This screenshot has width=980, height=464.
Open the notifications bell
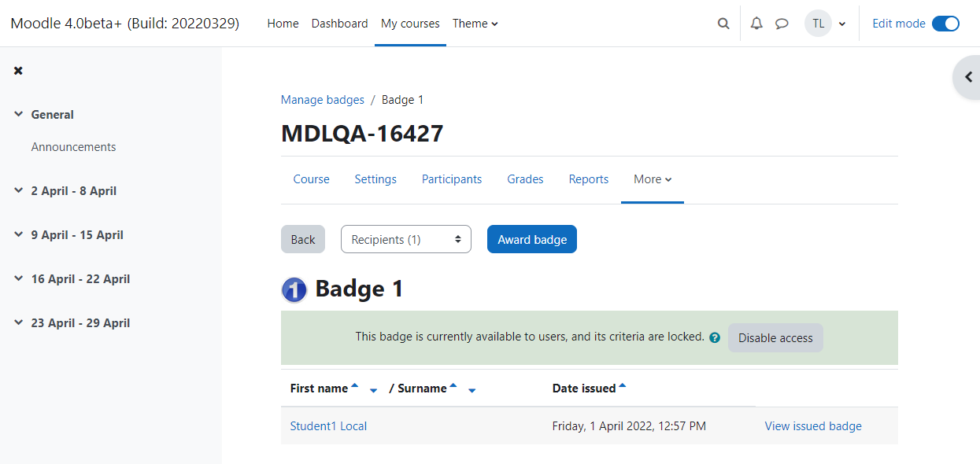click(x=756, y=24)
